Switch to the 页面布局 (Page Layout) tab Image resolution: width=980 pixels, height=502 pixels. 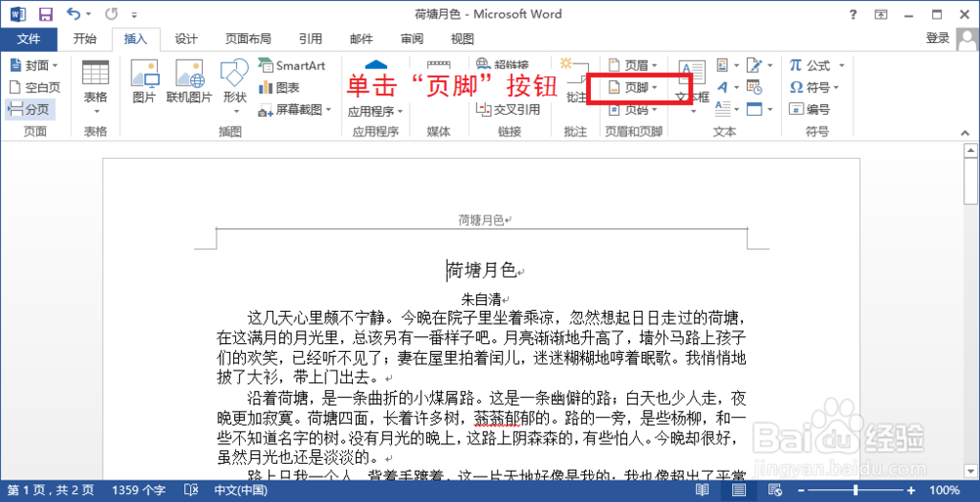(248, 39)
